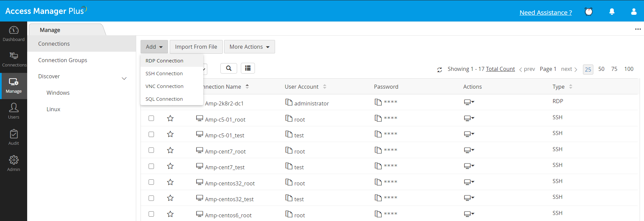Viewport: 644px width, 221px height.
Task: Click the Total Count link
Action: (500, 69)
